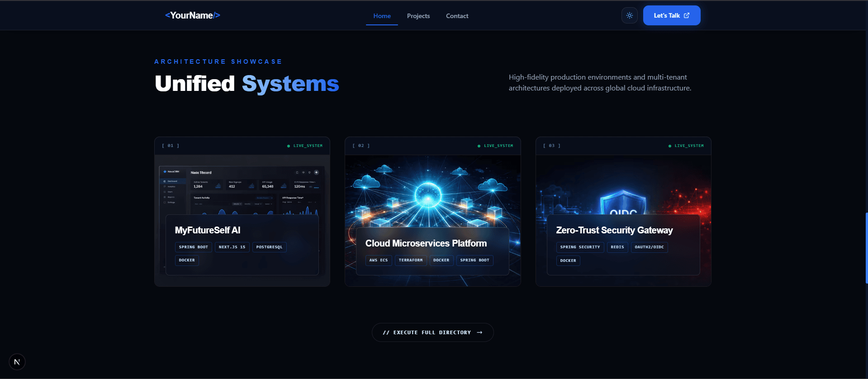Click the YourName site logo
This screenshot has width=868, height=379.
coord(193,15)
